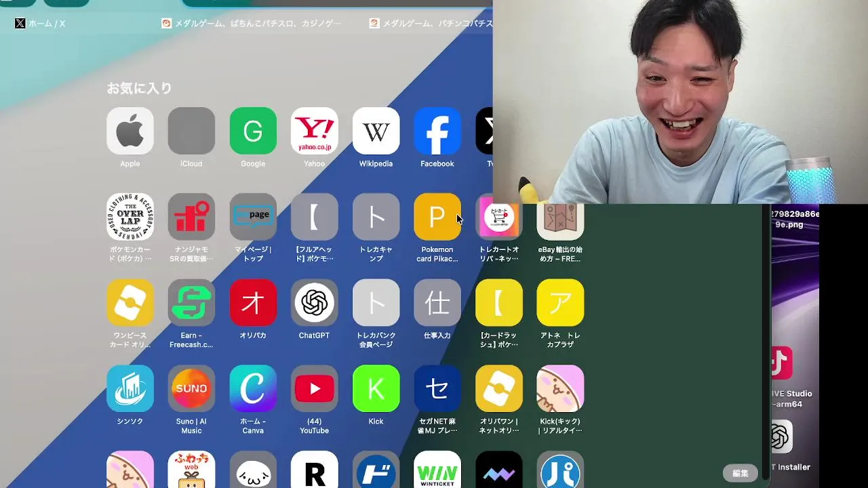Open the black R logo bookmark
This screenshot has height=488, width=868.
315,470
